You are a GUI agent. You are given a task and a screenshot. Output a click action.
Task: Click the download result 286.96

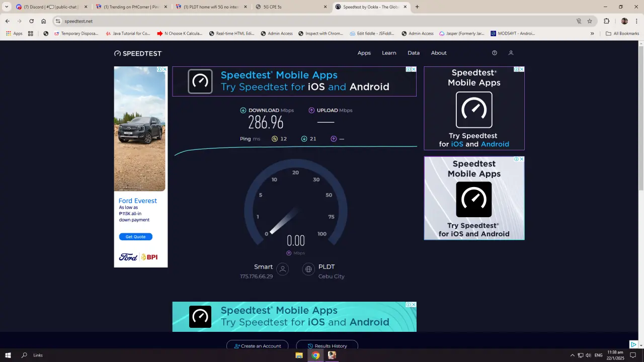(x=266, y=122)
